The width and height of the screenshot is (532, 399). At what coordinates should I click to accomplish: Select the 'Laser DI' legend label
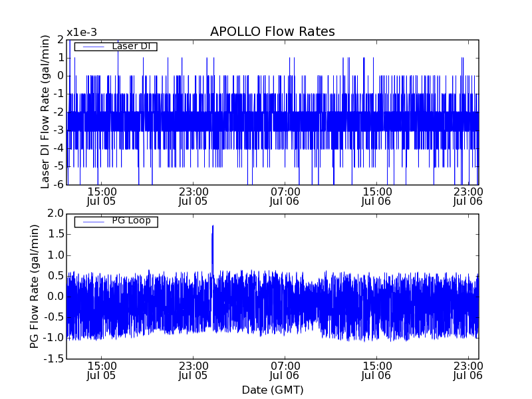click(131, 46)
